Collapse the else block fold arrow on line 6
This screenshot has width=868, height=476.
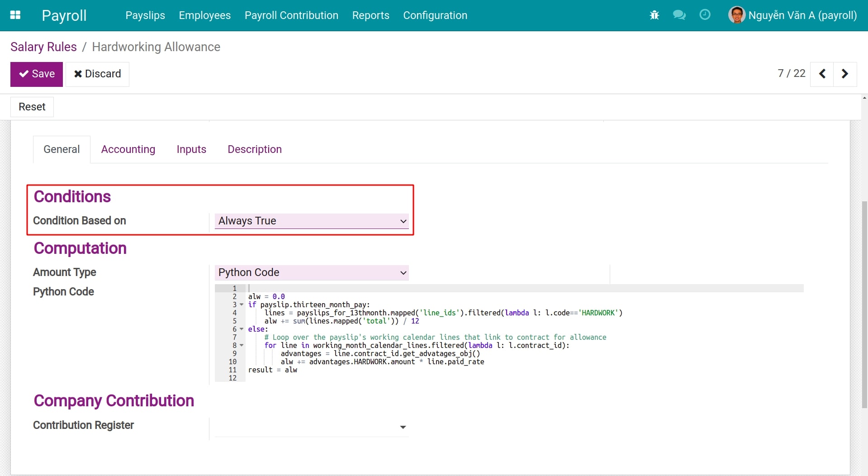point(242,329)
